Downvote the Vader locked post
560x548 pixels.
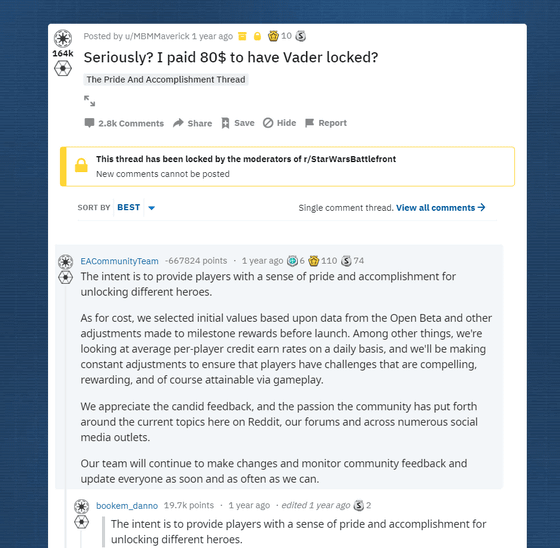click(63, 68)
